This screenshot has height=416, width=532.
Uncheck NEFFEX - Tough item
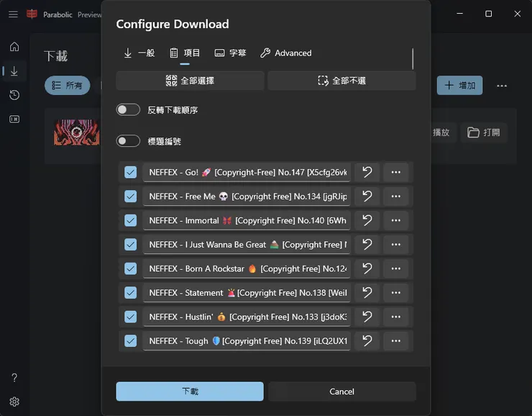(x=130, y=341)
